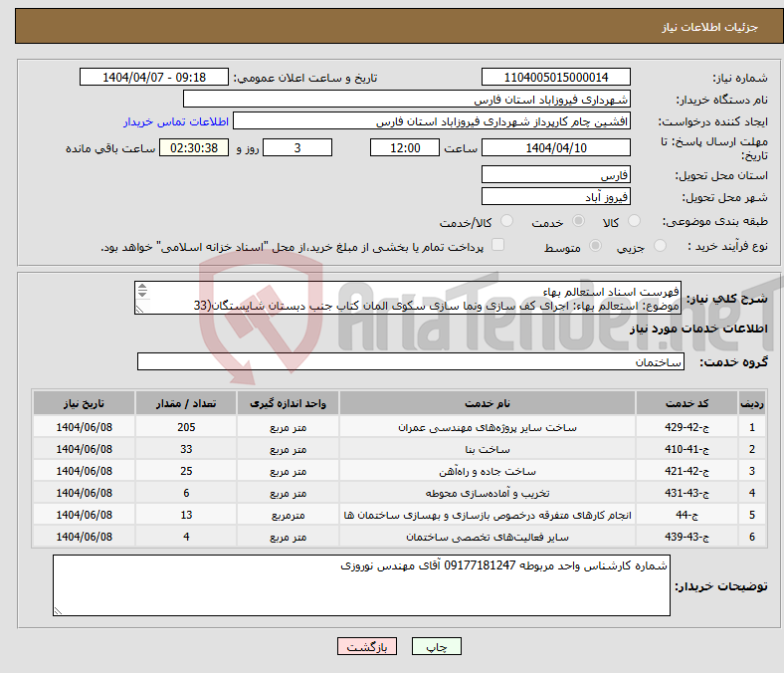Click the اطلاعات خدمات مورد نیاز heading
The height and width of the screenshot is (673, 784).
click(x=698, y=329)
